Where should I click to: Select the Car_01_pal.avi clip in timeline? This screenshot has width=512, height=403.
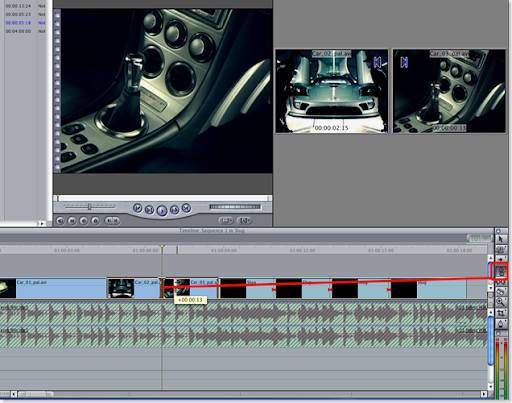pyautogui.click(x=53, y=288)
